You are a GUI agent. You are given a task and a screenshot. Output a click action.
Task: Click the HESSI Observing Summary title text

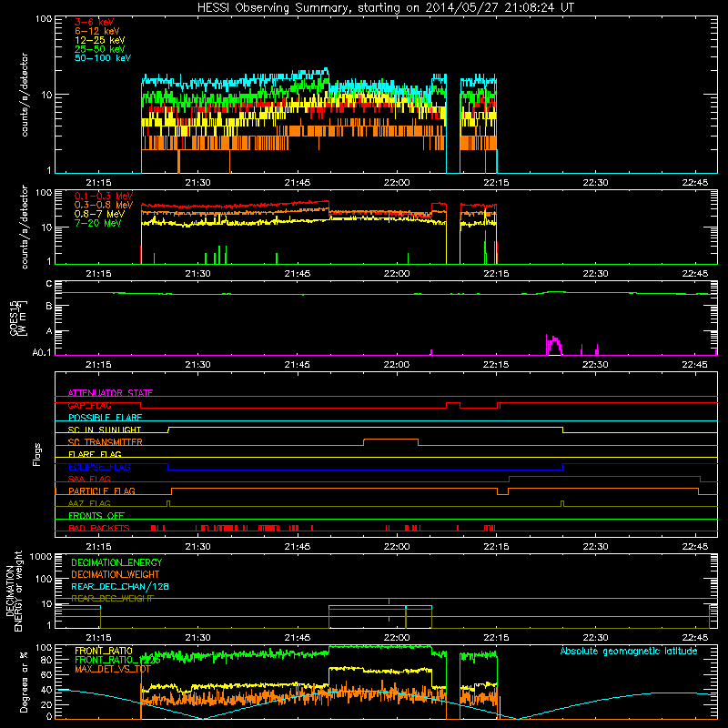pos(385,8)
